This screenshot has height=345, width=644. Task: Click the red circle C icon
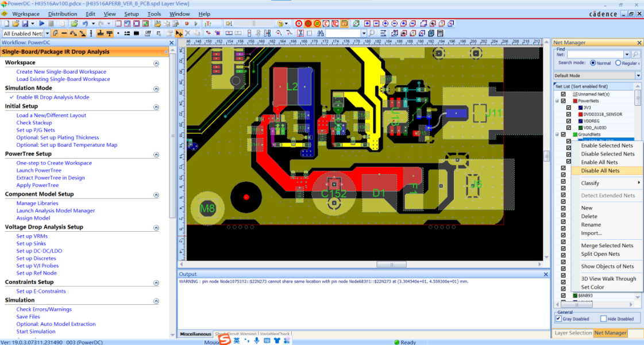tap(326, 24)
